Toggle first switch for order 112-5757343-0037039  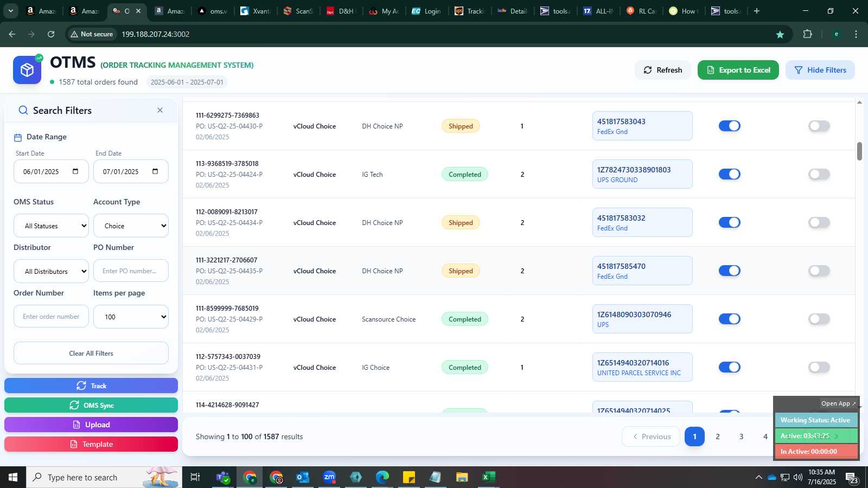tap(730, 367)
